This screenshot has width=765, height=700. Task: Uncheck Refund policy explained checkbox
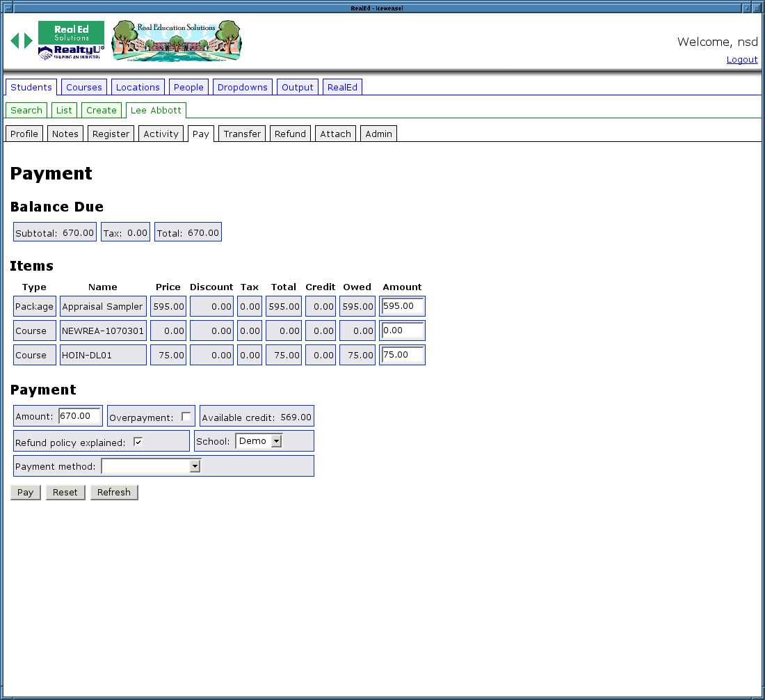pyautogui.click(x=138, y=442)
